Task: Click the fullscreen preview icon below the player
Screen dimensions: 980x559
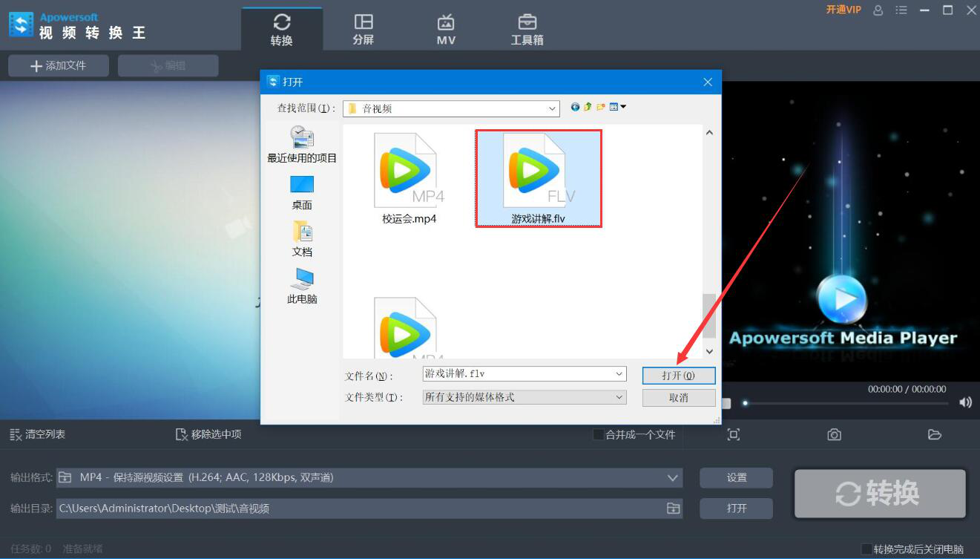Action: 734,434
